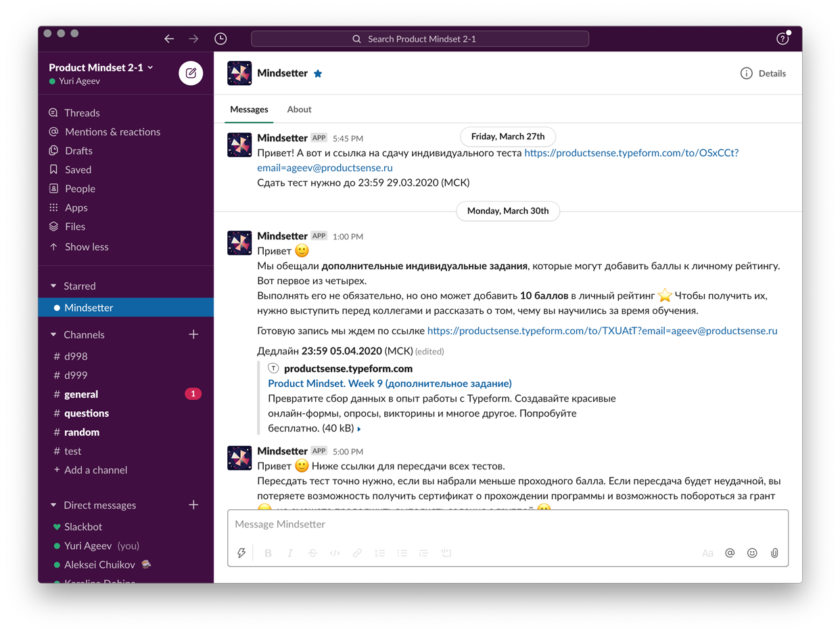Open Product Mindset. Week 9 link preview
Screen dimensions: 840x633
click(x=390, y=383)
